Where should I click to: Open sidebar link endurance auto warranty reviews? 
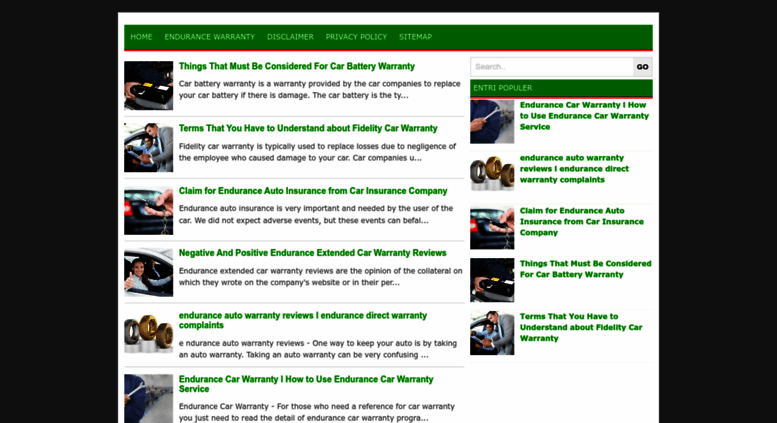click(x=574, y=169)
